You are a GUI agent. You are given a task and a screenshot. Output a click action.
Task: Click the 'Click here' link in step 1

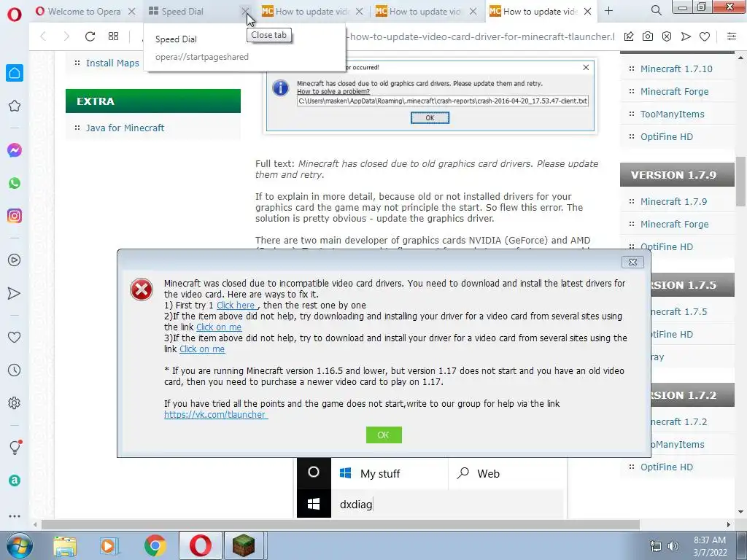[236, 306]
